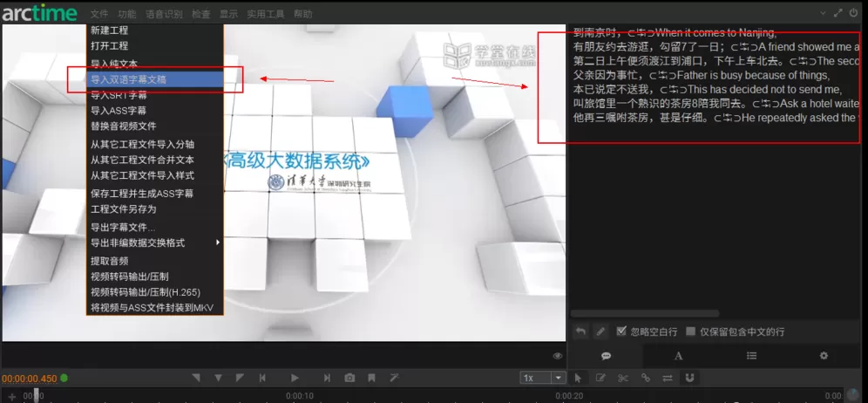Enable the 仅保留包含中文的行 checkbox
The width and height of the screenshot is (868, 403).
click(x=690, y=331)
